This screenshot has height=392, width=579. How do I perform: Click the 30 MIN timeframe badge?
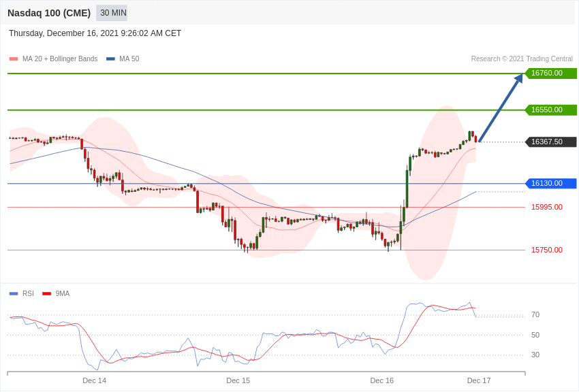pos(112,13)
